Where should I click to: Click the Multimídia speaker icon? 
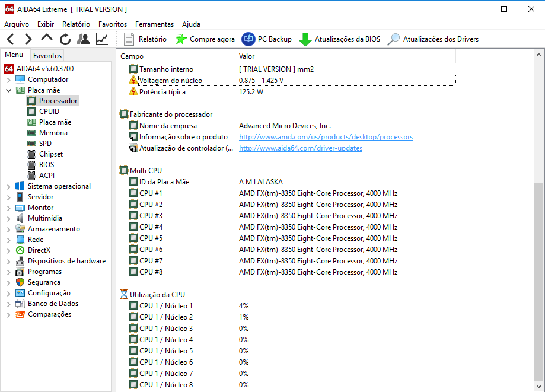point(20,218)
